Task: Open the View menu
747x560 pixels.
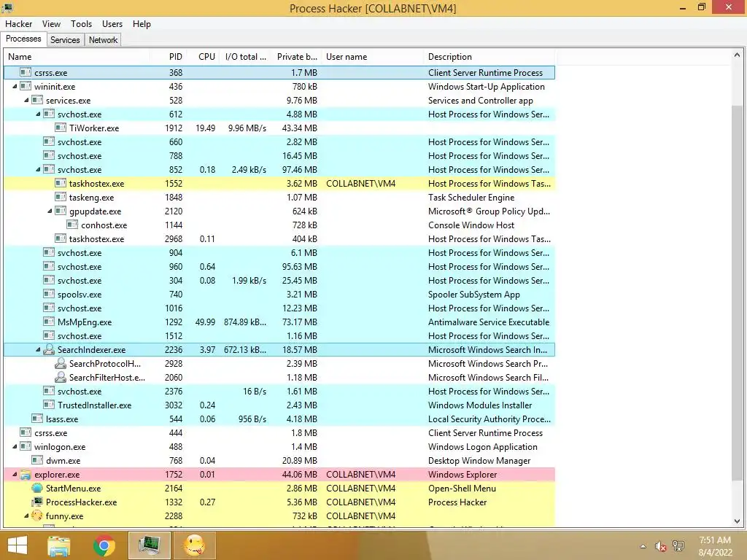Action: tap(52, 24)
